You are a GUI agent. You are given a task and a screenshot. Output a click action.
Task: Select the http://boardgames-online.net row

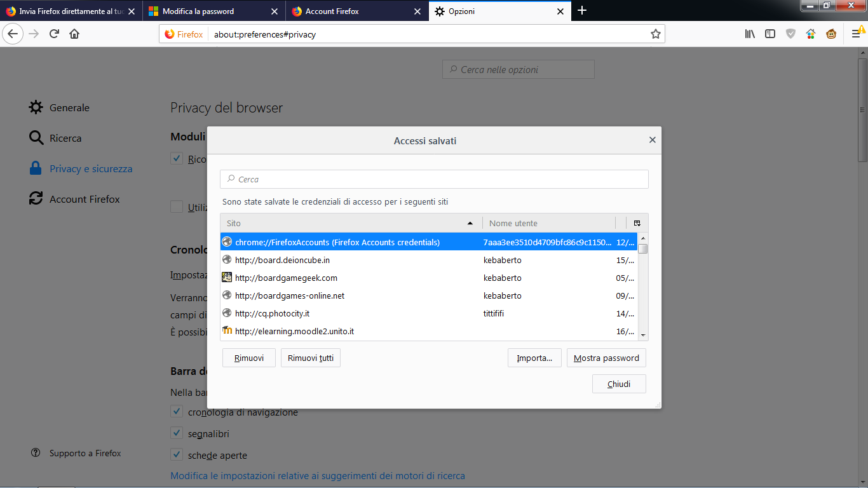click(x=429, y=295)
